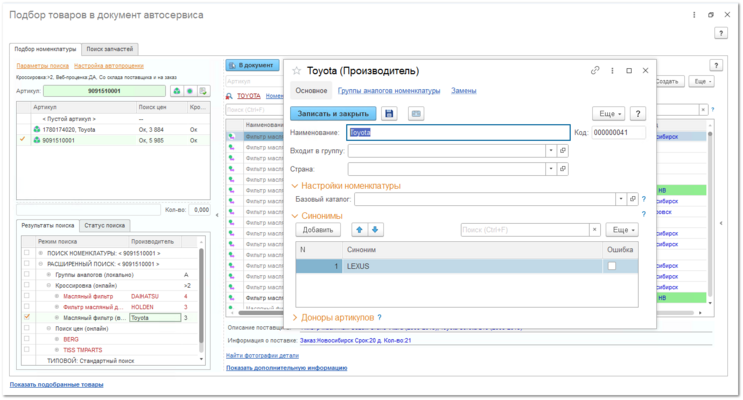Check the BERG row checkbox
This screenshot has height=400, width=743.
point(27,339)
